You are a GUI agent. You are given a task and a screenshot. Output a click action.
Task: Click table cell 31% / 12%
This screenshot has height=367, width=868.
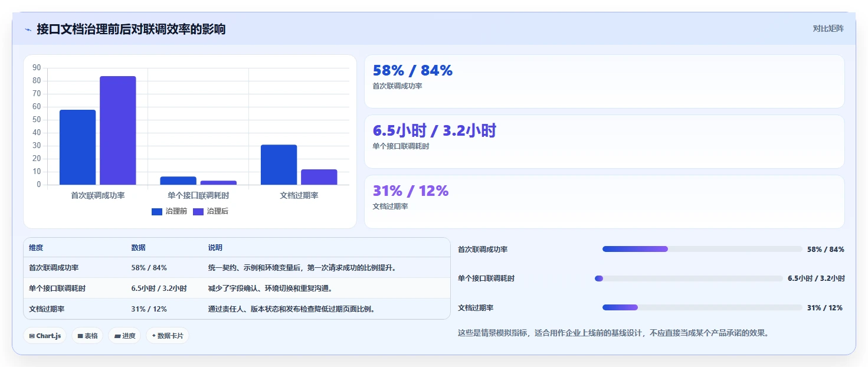[149, 309]
